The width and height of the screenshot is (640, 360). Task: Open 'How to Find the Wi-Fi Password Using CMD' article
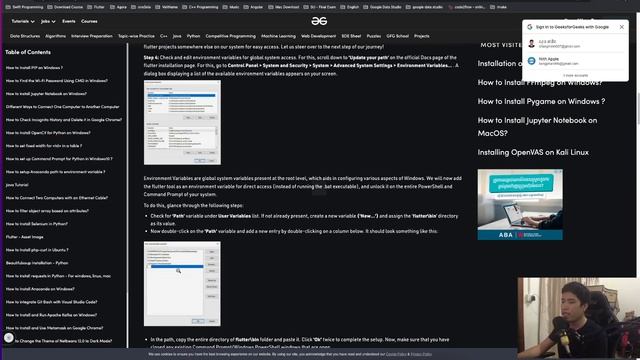[x=57, y=81]
